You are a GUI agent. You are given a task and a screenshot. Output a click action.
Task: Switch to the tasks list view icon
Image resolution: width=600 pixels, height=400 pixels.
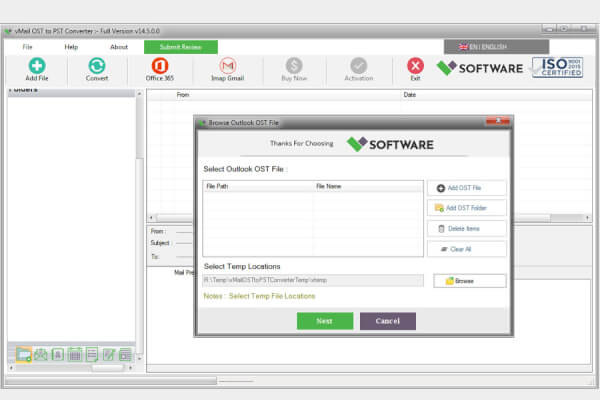[92, 354]
